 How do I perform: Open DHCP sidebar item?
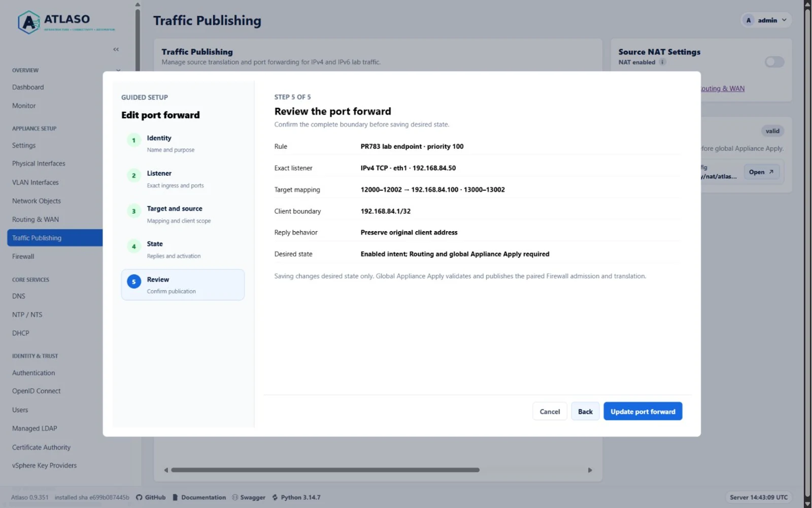(21, 333)
